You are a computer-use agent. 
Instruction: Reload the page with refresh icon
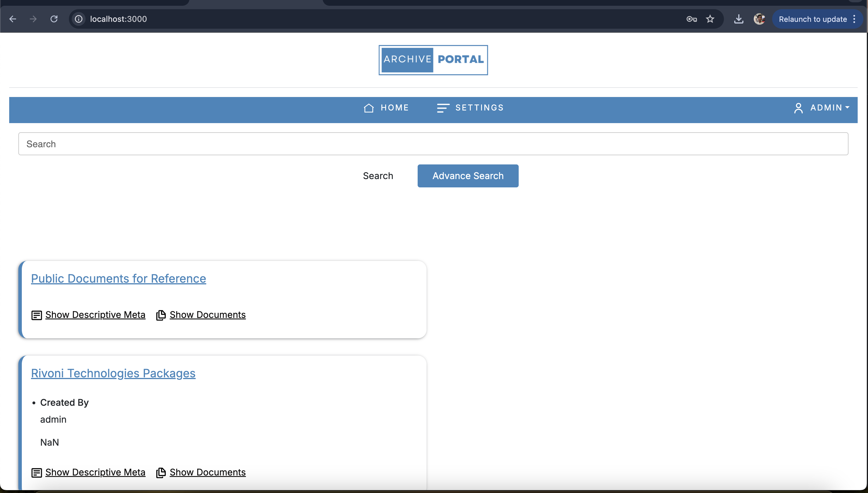54,19
